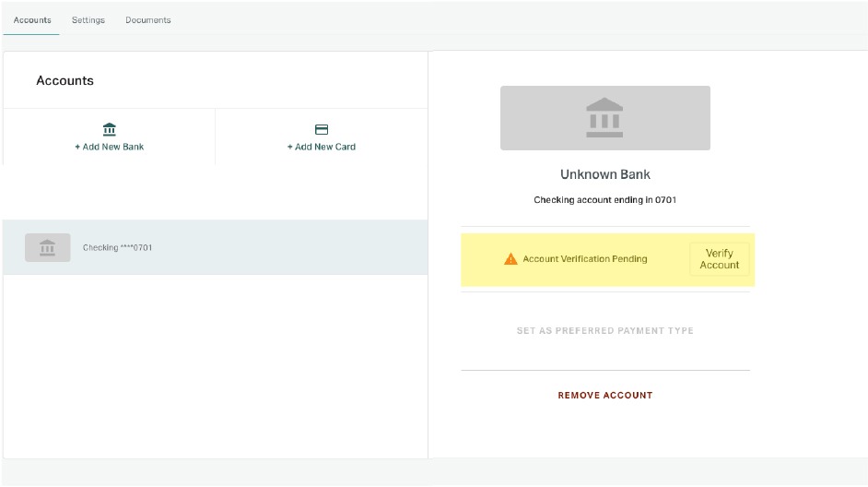The height and width of the screenshot is (487, 868).
Task: Click the Accounts panel heading
Action: coord(65,80)
